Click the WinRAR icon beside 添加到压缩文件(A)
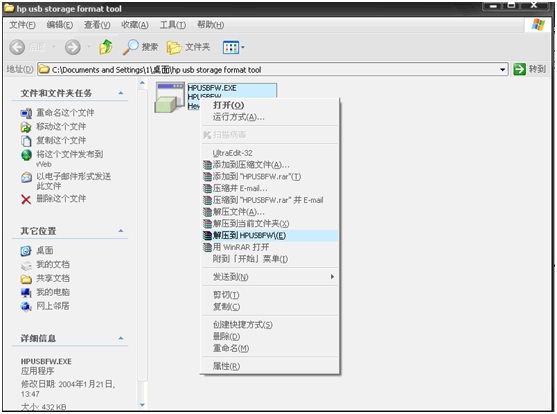Viewport: 557px width, 414px height. pos(207,165)
